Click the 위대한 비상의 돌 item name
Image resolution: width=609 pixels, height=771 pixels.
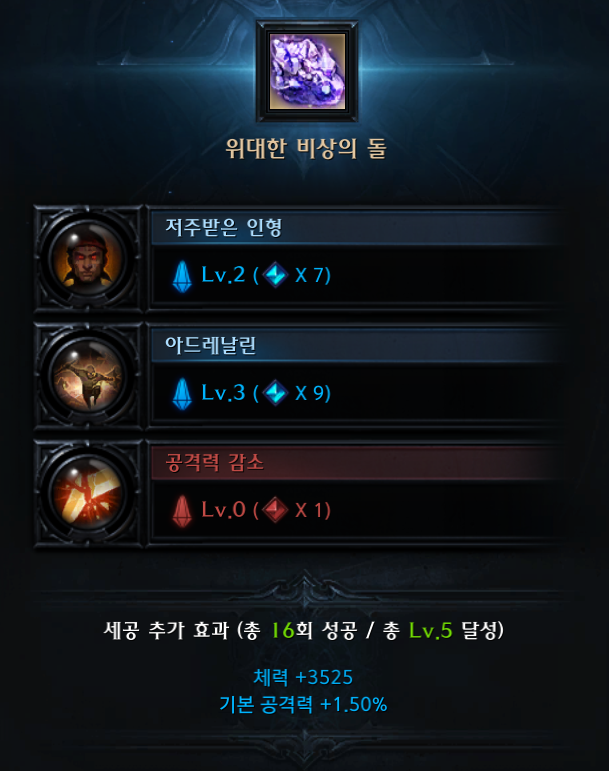(306, 148)
